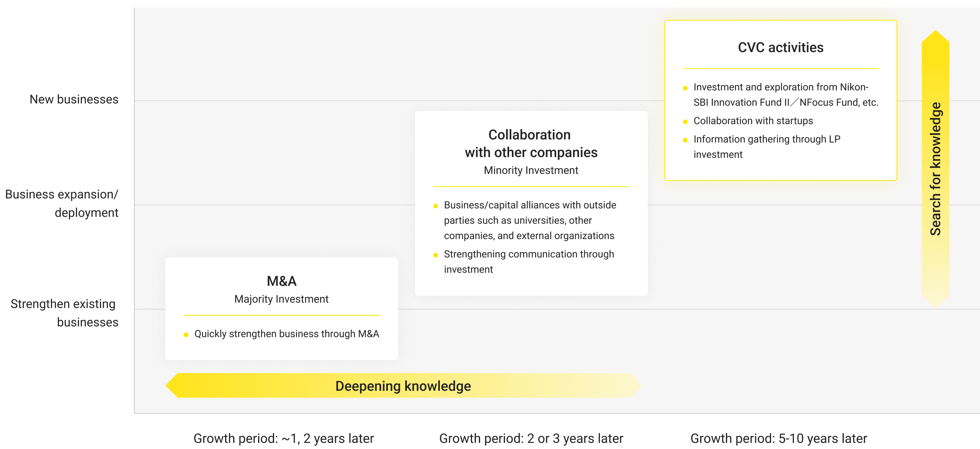The width and height of the screenshot is (980, 449).
Task: Click Nikon-SBI Innovation Fund II bullet text
Action: (x=786, y=95)
